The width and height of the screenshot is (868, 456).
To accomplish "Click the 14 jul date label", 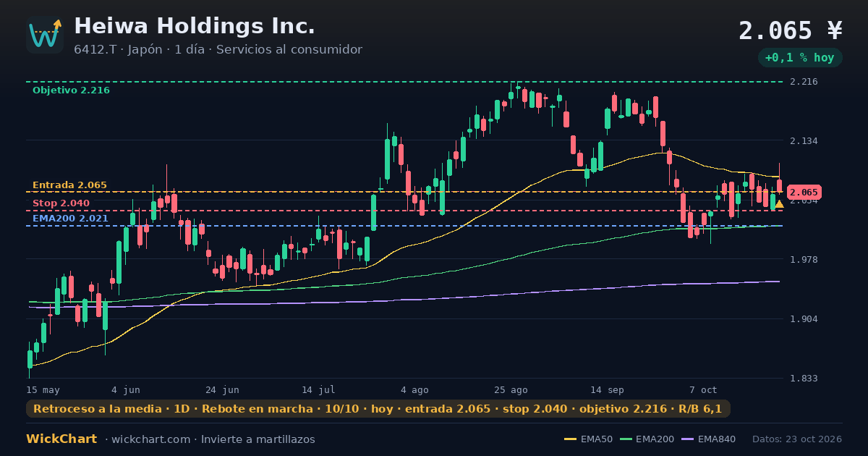I will (318, 390).
